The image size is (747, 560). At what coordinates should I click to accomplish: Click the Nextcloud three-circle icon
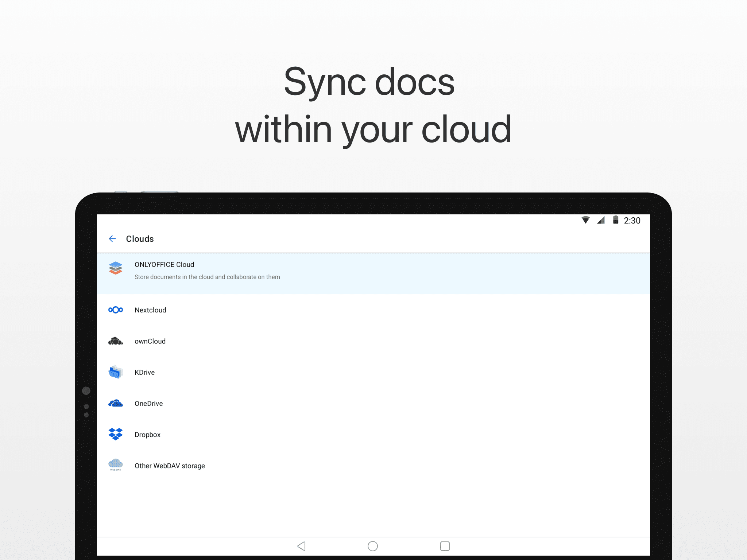click(116, 310)
